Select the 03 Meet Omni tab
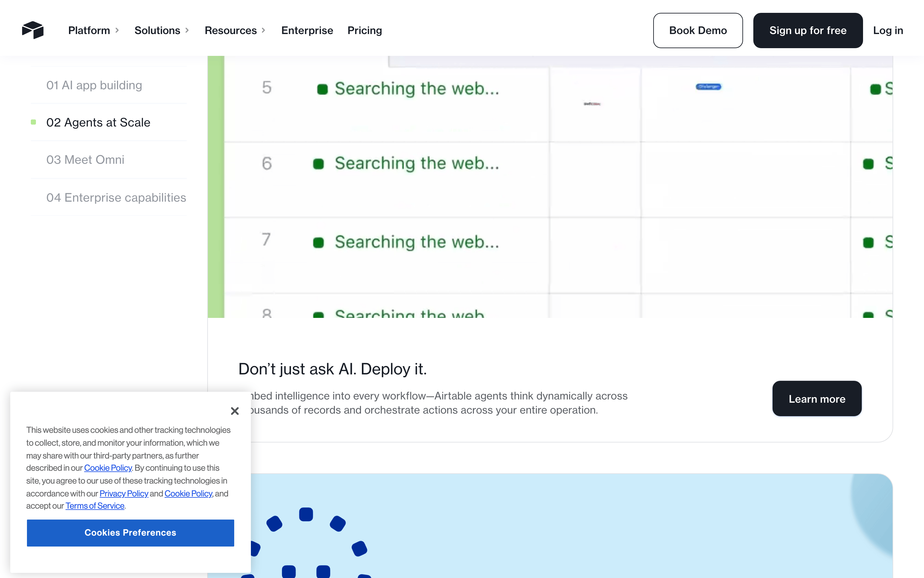The height and width of the screenshot is (578, 924). 85,159
